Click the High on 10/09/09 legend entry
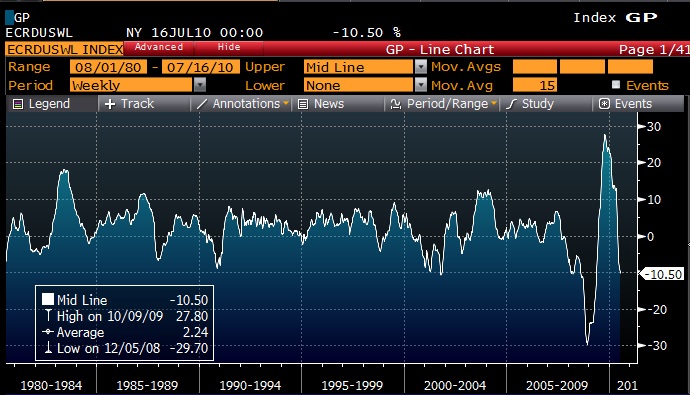Viewport: 690px width, 395px height. (x=125, y=316)
